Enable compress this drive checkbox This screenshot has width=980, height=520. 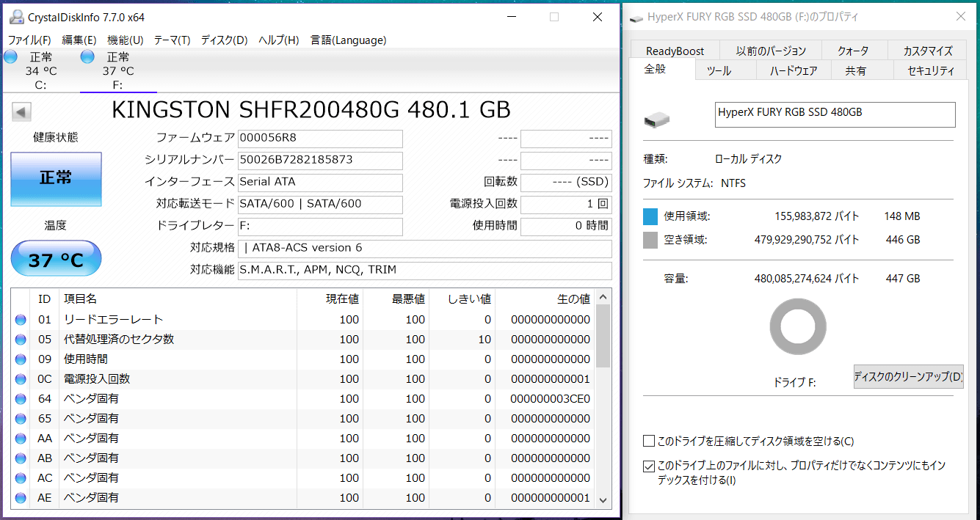(648, 442)
